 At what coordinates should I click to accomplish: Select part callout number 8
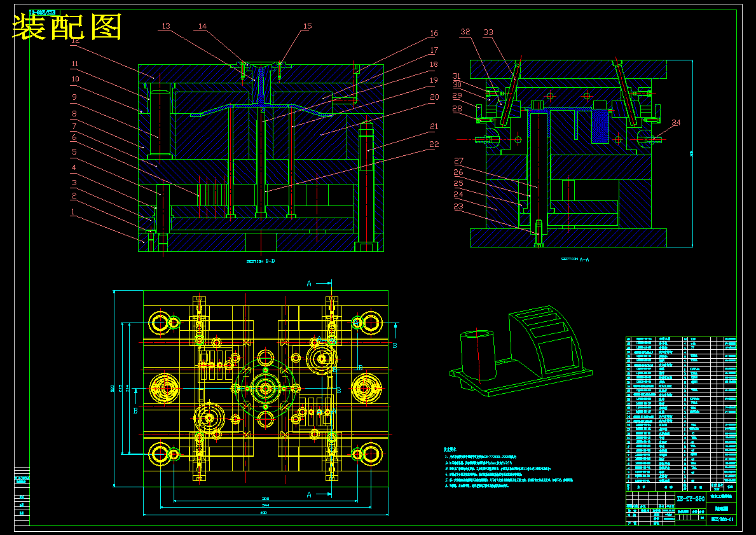(74, 113)
